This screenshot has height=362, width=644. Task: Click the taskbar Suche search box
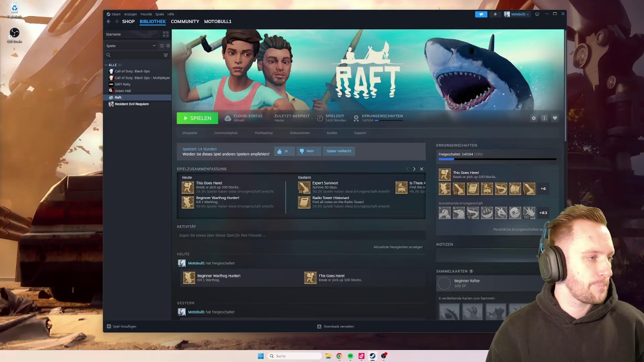pyautogui.click(x=294, y=356)
